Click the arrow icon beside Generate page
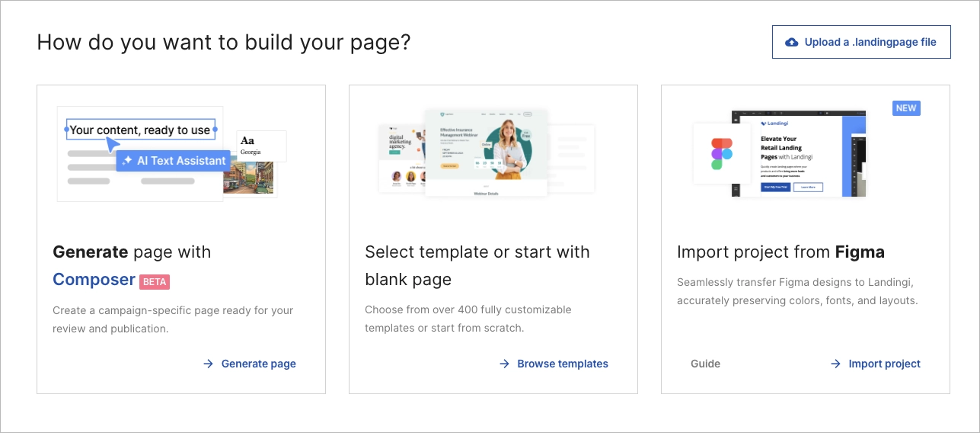 click(x=208, y=364)
